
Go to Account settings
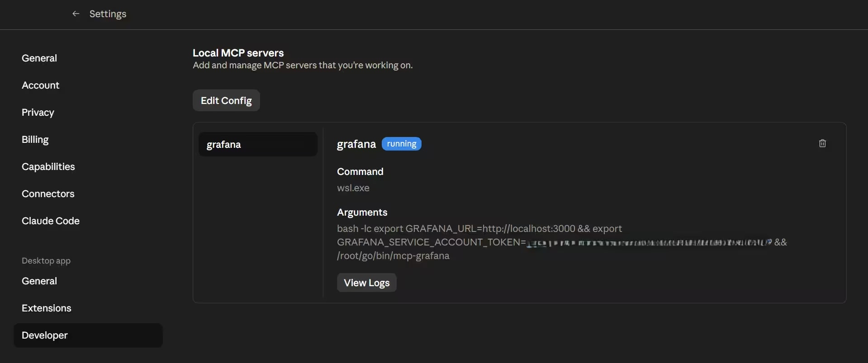pos(40,85)
